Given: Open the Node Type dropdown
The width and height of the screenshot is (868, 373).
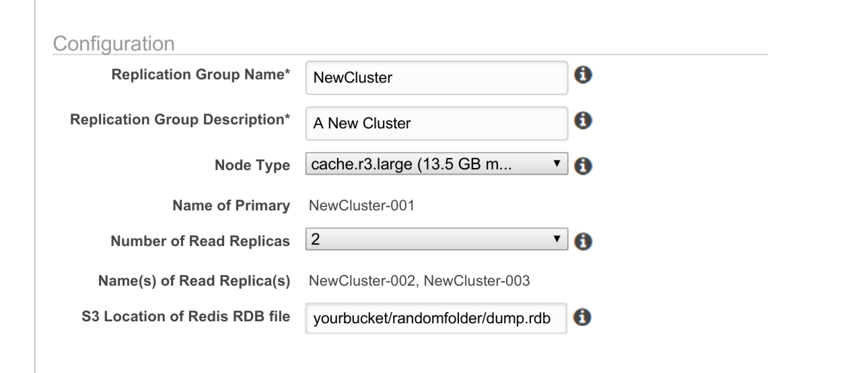Looking at the screenshot, I should 437,164.
